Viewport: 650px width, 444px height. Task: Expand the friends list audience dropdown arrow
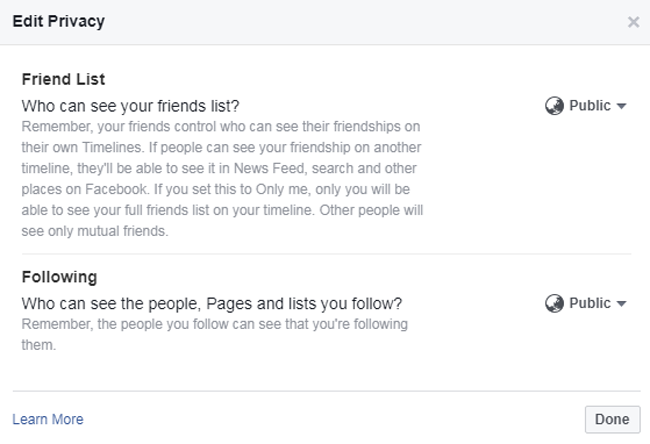tap(621, 106)
